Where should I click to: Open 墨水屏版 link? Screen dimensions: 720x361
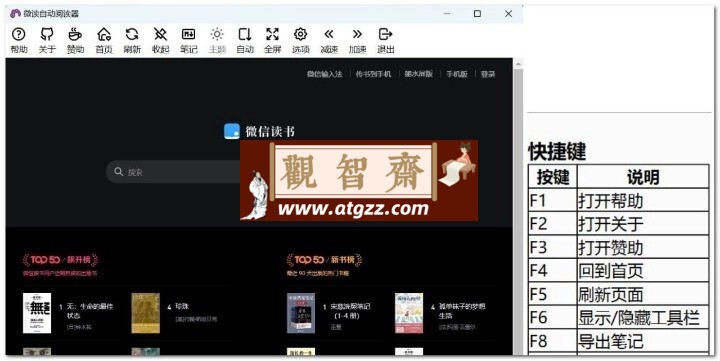pos(418,74)
